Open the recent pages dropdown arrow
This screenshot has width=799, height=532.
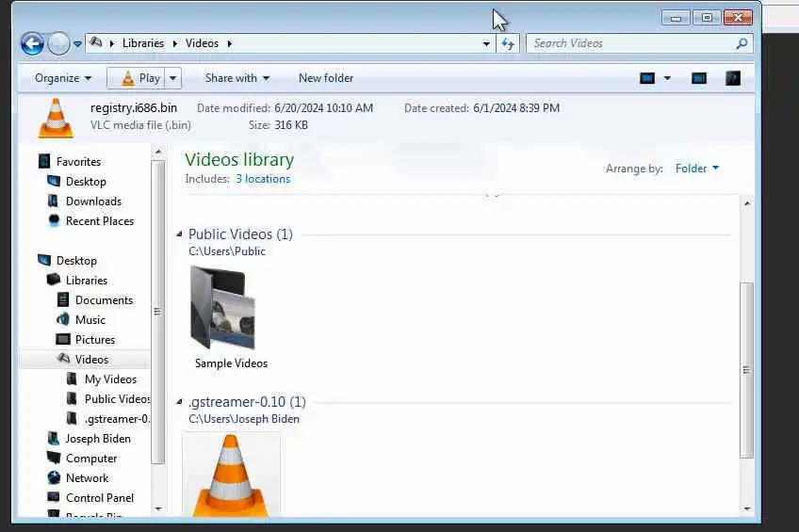click(x=77, y=44)
